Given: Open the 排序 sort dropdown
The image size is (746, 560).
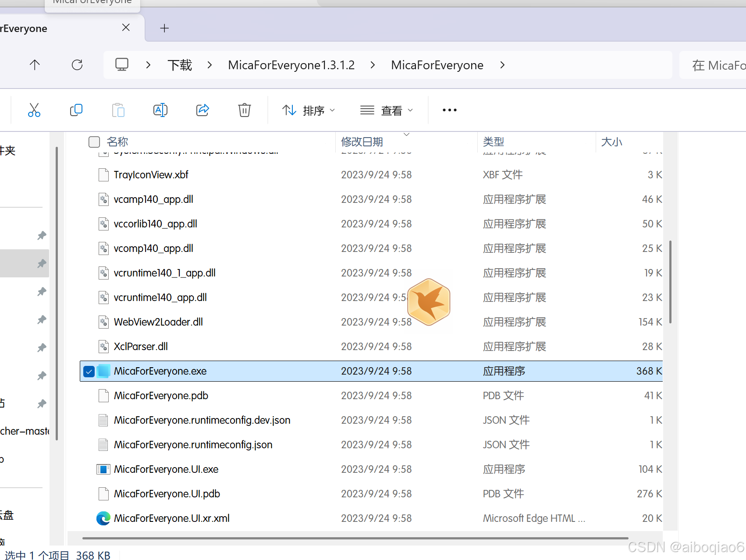Looking at the screenshot, I should pyautogui.click(x=309, y=110).
